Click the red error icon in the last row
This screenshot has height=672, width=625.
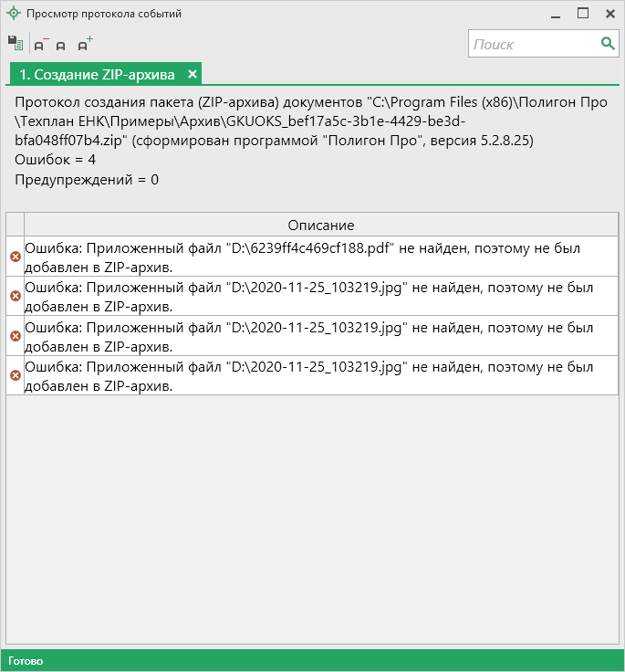(15, 375)
